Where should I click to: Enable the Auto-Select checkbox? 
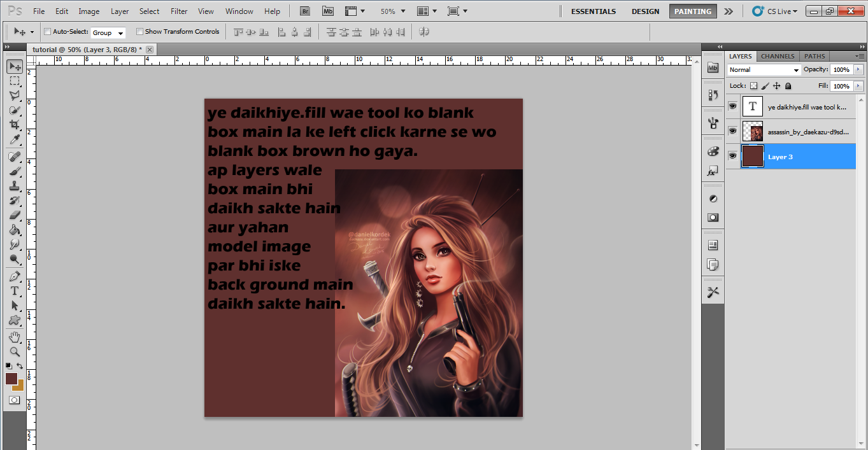(x=47, y=31)
